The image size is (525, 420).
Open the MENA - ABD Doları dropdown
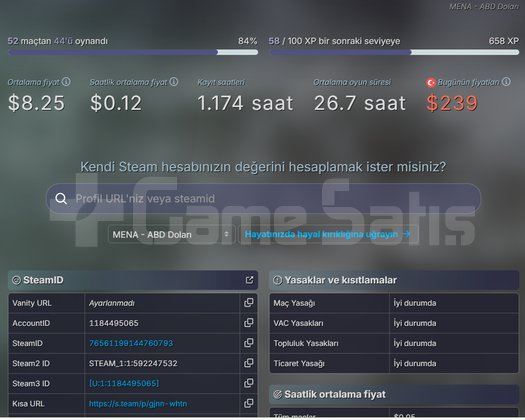pos(171,234)
